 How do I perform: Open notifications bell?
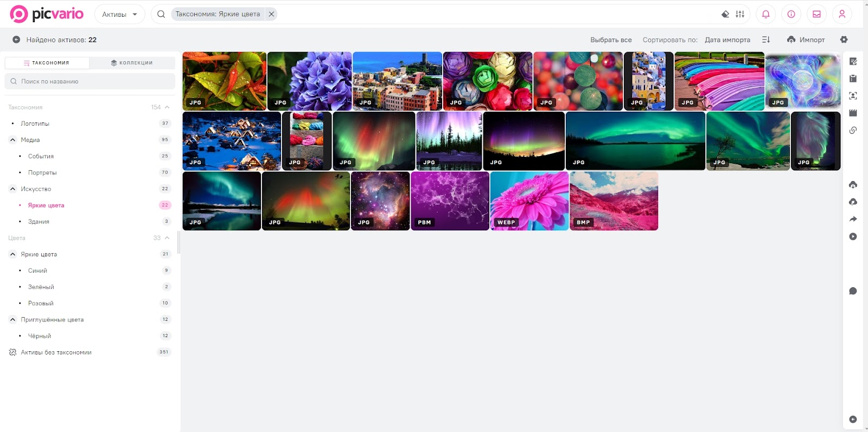click(x=766, y=14)
